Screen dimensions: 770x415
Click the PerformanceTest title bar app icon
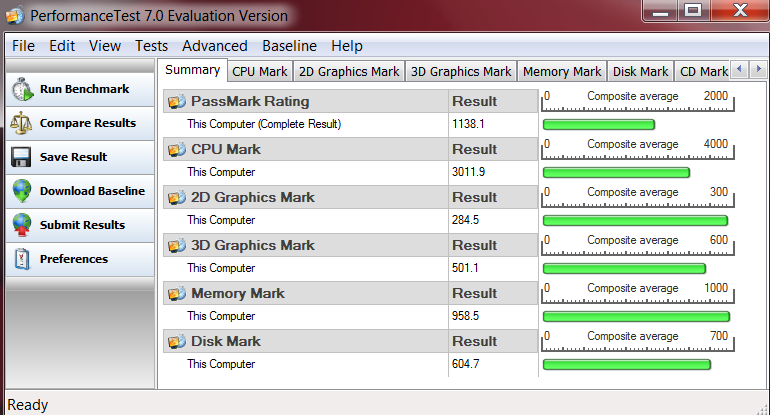coord(14,16)
